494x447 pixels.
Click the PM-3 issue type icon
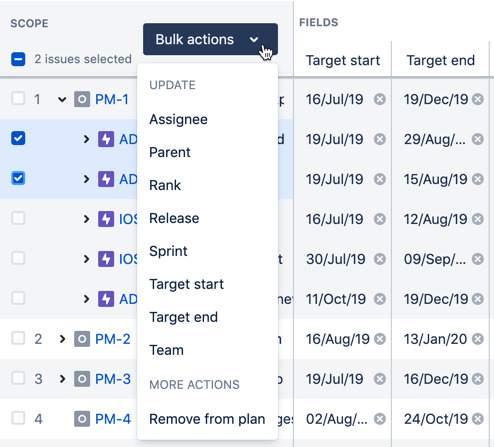[82, 379]
